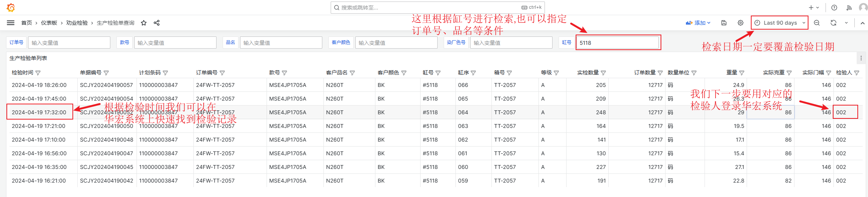Open the hamburger navigation menu
This screenshot has width=868, height=197.
[11, 23]
